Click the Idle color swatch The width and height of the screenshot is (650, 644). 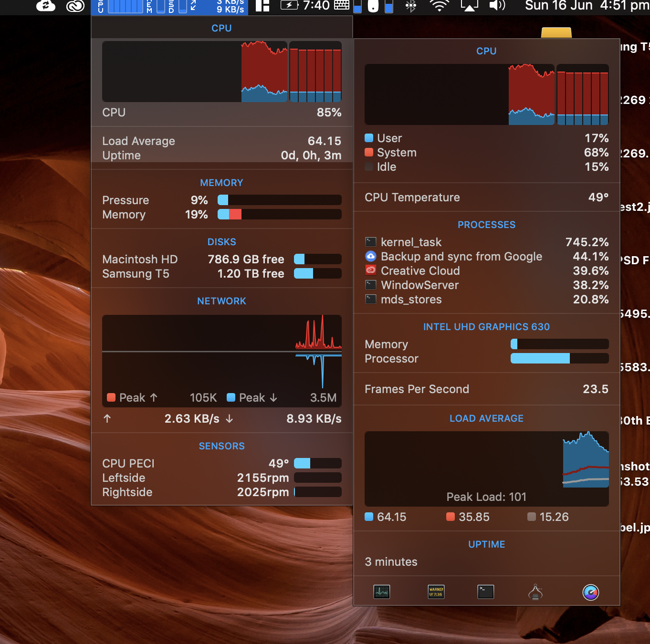click(369, 166)
